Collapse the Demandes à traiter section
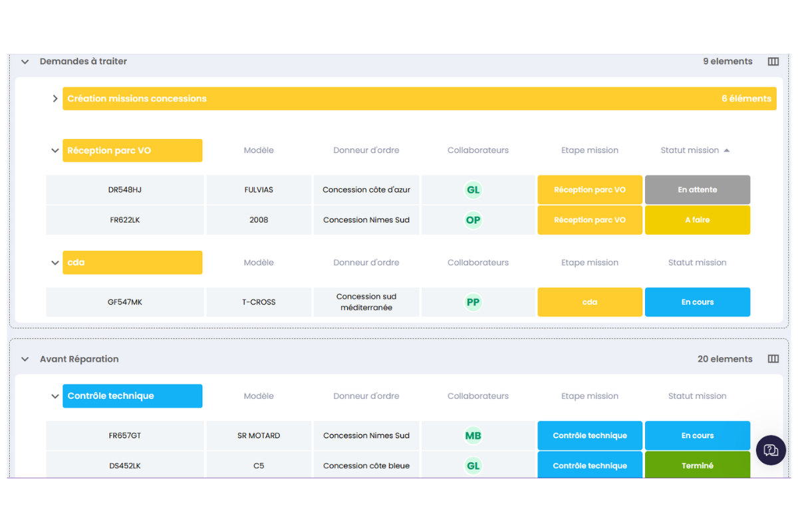The height and width of the screenshot is (532, 798). click(25, 61)
